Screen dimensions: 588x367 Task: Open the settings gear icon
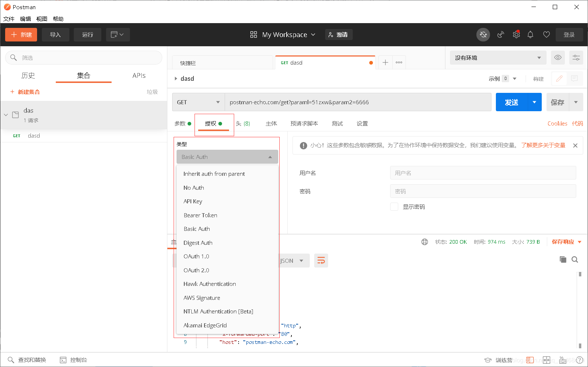pyautogui.click(x=516, y=34)
